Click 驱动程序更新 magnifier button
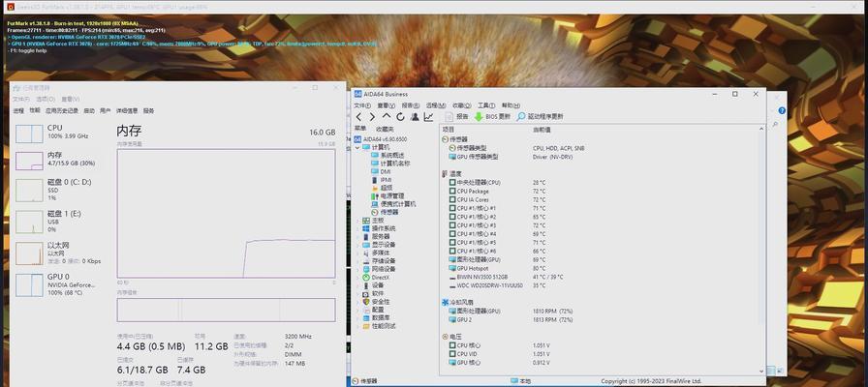868x387 pixels. [540, 117]
